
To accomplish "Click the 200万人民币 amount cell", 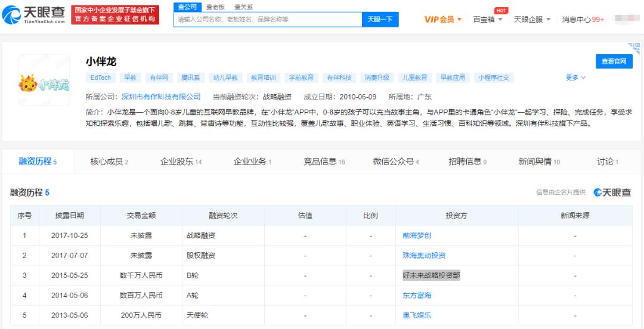I will click(x=141, y=315).
